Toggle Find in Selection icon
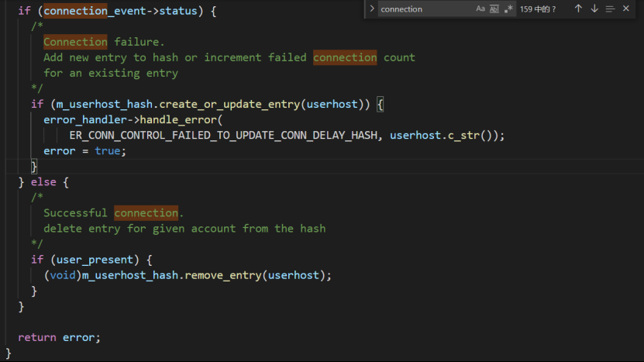Viewport: 644px width, 362px height. click(x=610, y=9)
